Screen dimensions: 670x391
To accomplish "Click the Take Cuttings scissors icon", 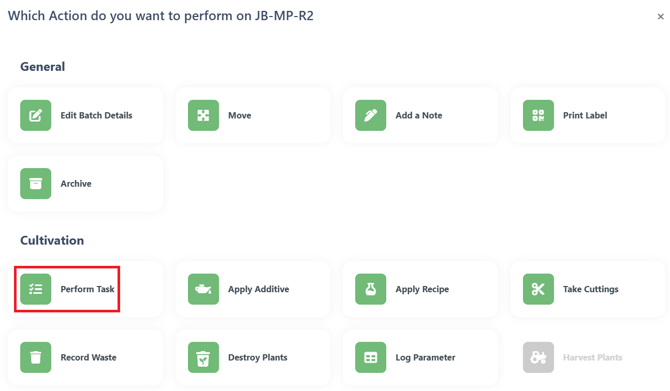I will 538,289.
